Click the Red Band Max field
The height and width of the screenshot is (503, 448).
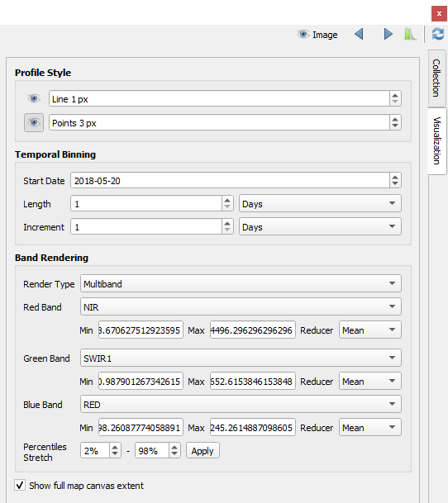[x=253, y=330]
